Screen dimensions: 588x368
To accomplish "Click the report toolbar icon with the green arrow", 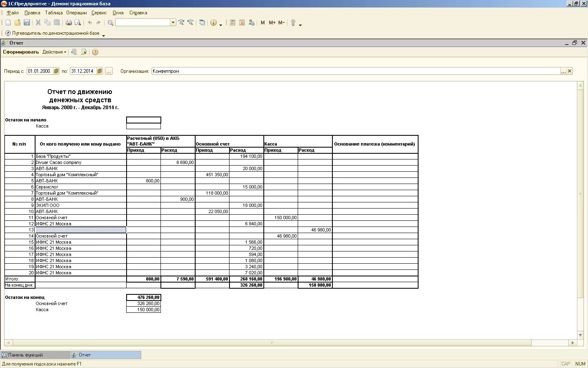I will [84, 52].
